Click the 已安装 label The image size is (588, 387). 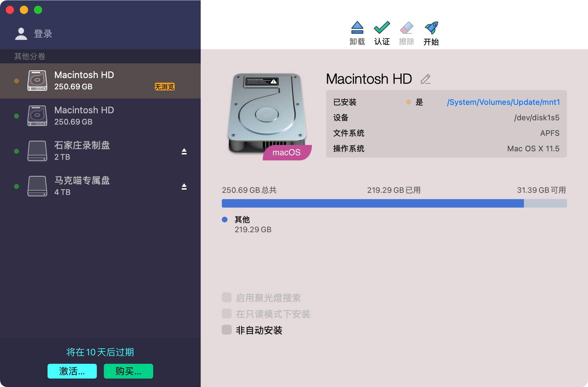point(345,102)
